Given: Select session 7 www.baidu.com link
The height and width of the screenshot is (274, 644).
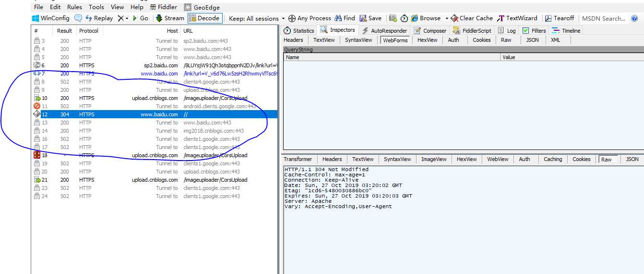Looking at the screenshot, I should pyautogui.click(x=155, y=74).
